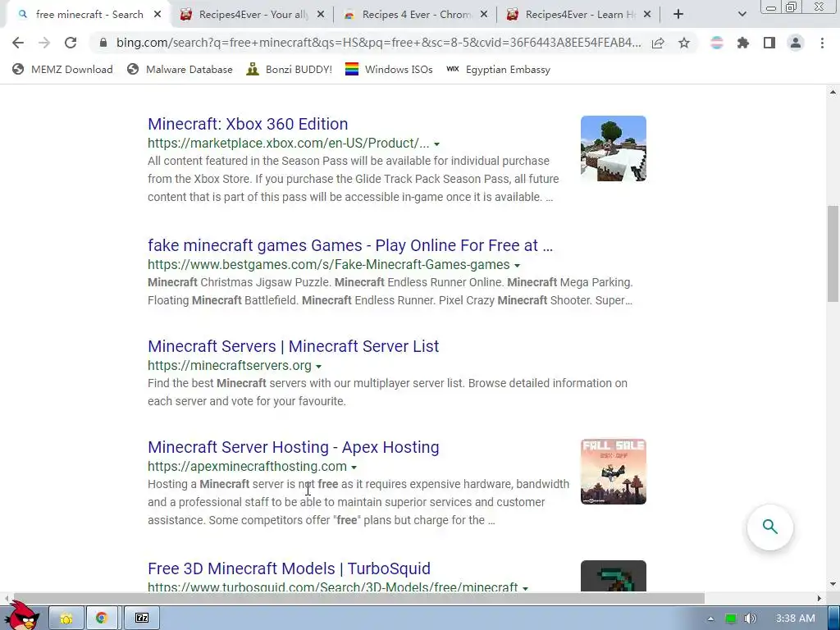The width and height of the screenshot is (840, 630).
Task: Open the Windows ISOs bookmark
Action: coord(389,69)
